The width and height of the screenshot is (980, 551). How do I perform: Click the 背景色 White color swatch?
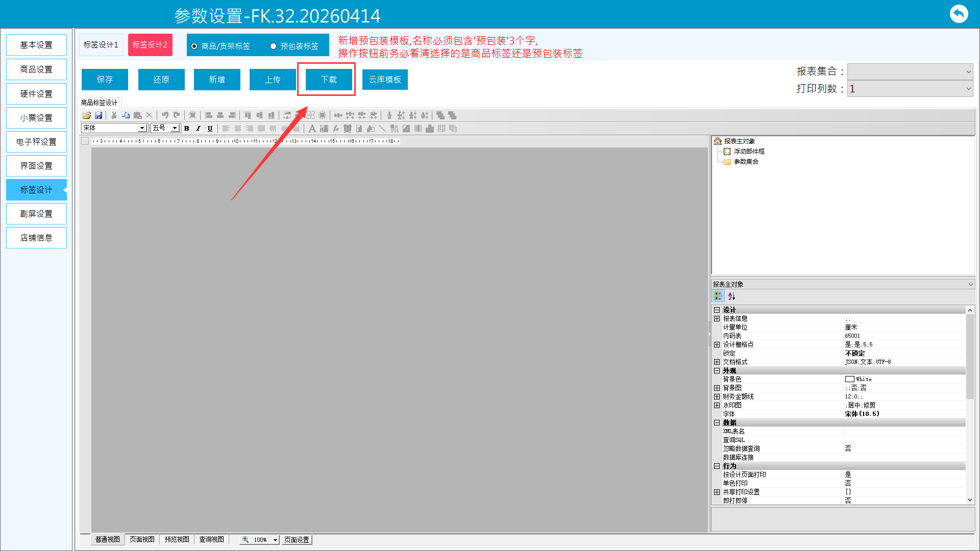tap(849, 379)
